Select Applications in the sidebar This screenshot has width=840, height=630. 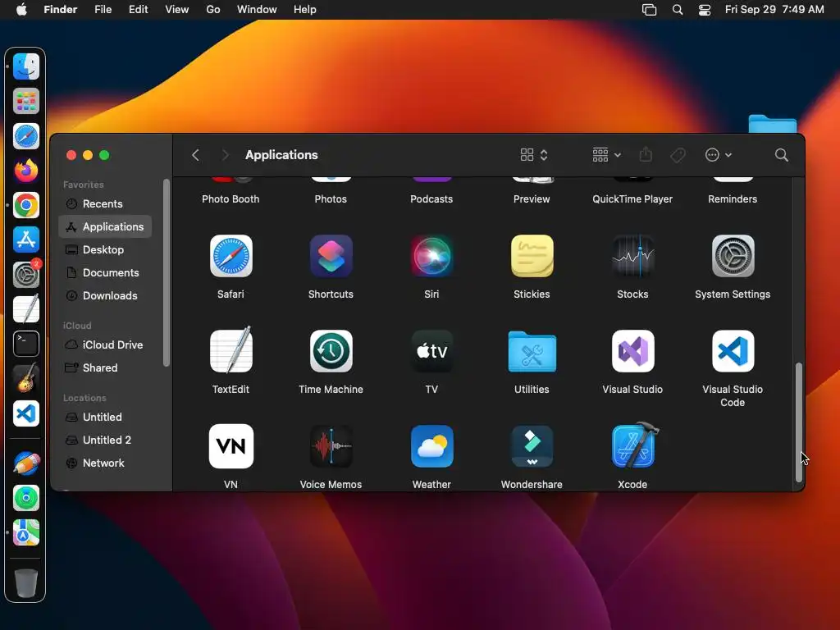(x=105, y=226)
